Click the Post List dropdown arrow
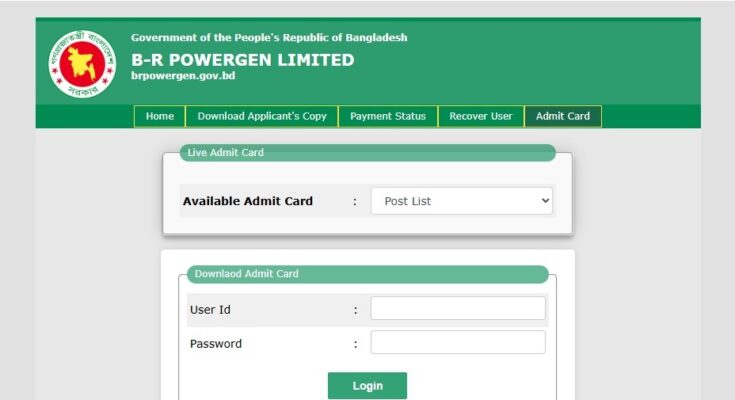735x400 pixels. [x=545, y=201]
